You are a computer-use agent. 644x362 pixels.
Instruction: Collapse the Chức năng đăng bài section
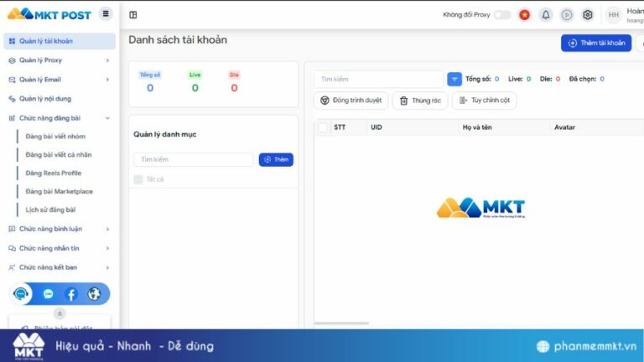click(60, 118)
